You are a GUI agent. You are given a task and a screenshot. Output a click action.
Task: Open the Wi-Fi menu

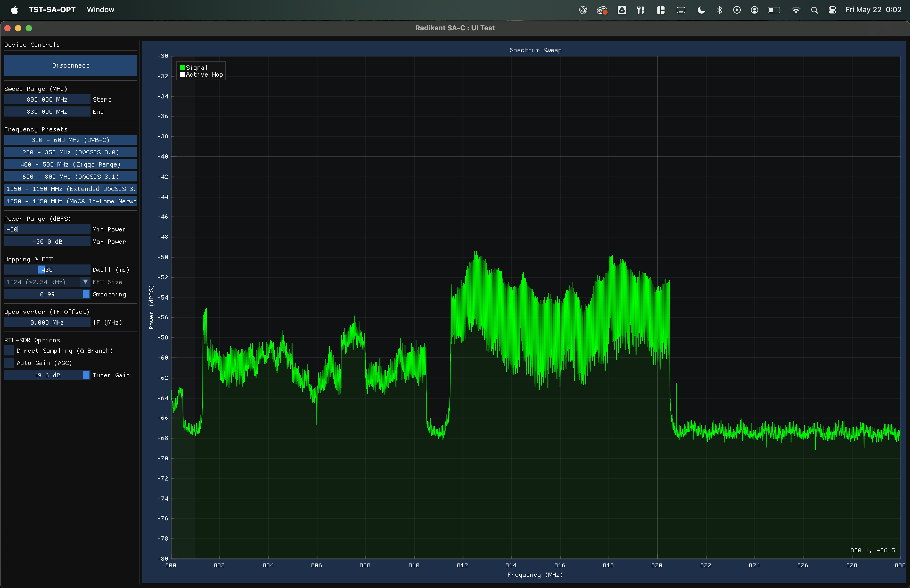pyautogui.click(x=796, y=10)
